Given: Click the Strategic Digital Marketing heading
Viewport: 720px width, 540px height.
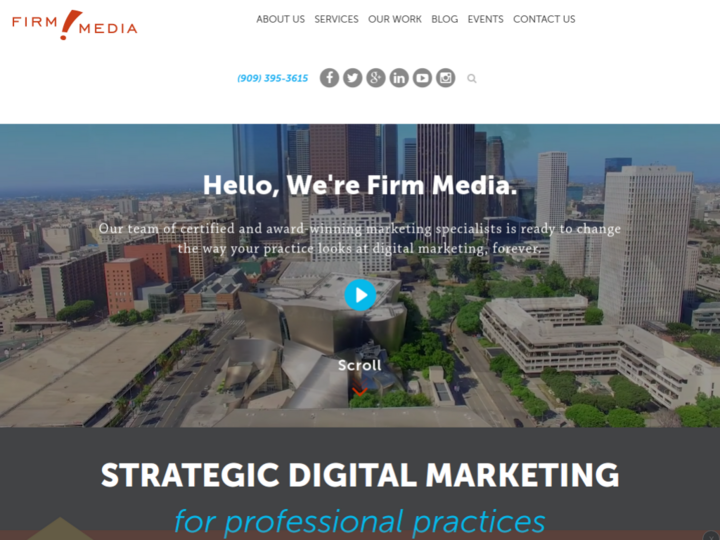Looking at the screenshot, I should pos(360,475).
